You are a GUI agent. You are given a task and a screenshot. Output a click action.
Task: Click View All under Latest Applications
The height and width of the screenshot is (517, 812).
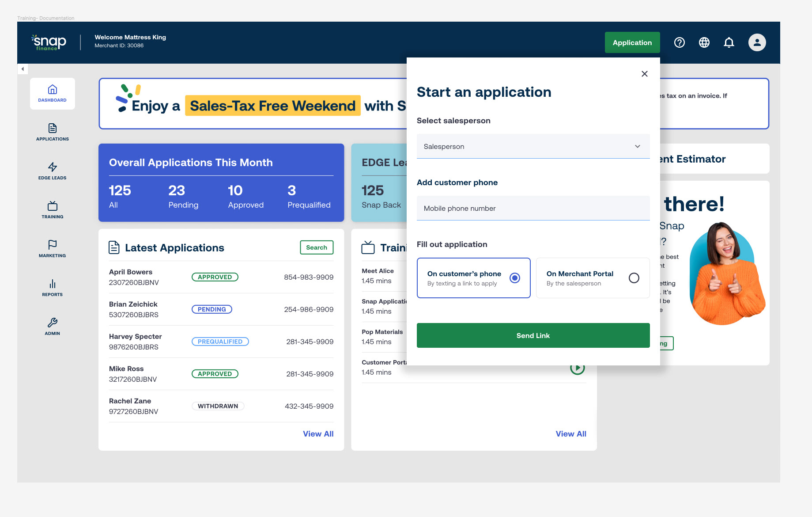pyautogui.click(x=318, y=434)
